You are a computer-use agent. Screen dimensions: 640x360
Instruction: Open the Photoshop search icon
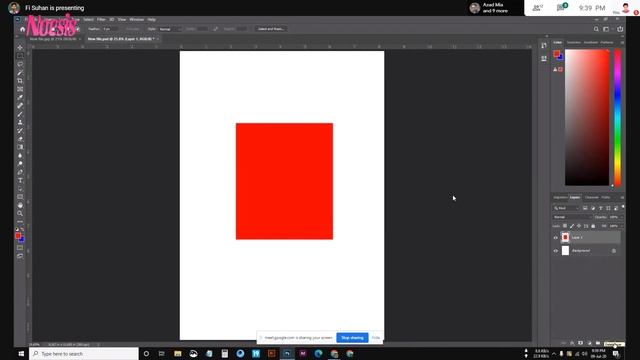coord(596,29)
